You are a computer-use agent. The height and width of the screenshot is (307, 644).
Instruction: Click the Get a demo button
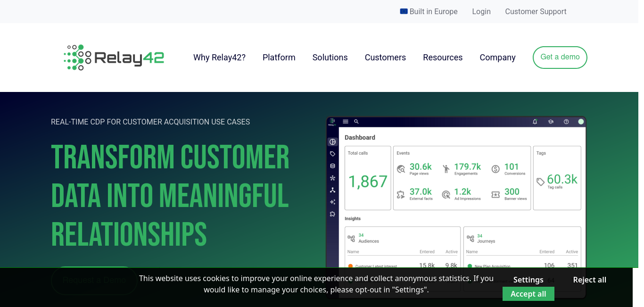560,57
